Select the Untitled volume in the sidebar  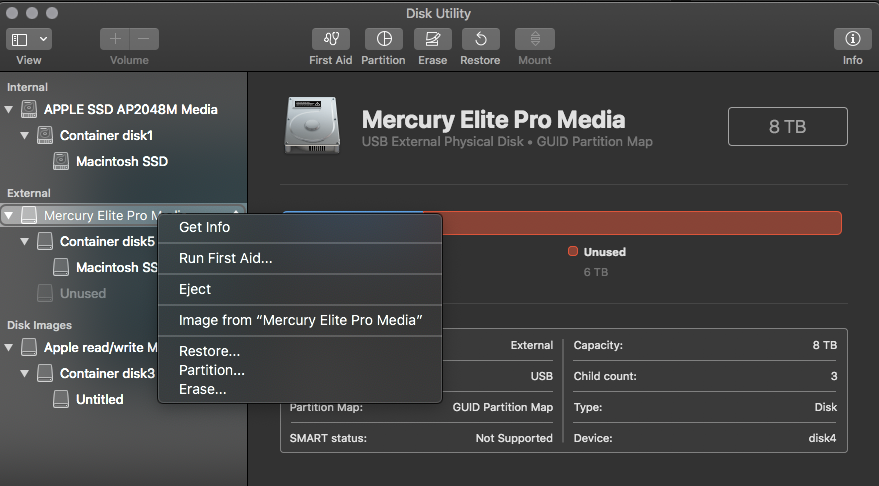(100, 399)
